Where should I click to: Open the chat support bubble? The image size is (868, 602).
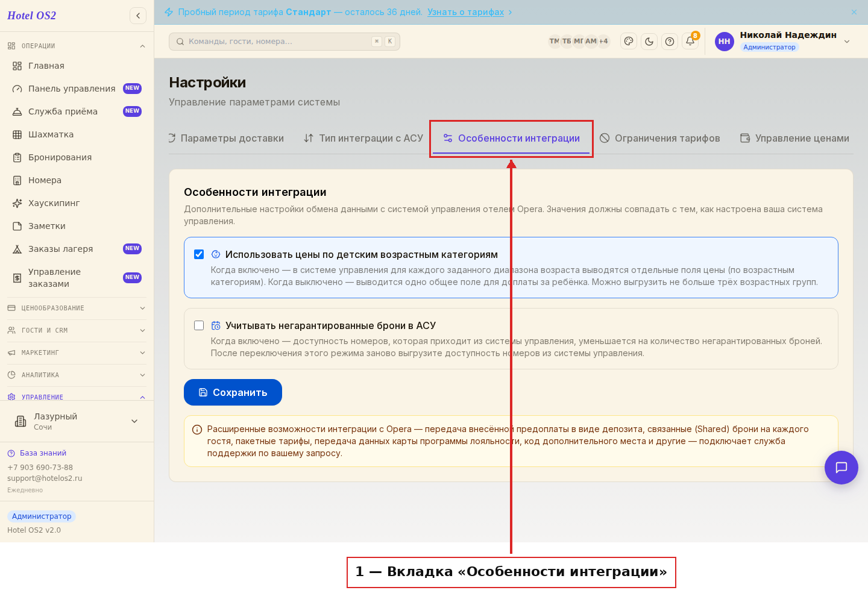point(841,468)
